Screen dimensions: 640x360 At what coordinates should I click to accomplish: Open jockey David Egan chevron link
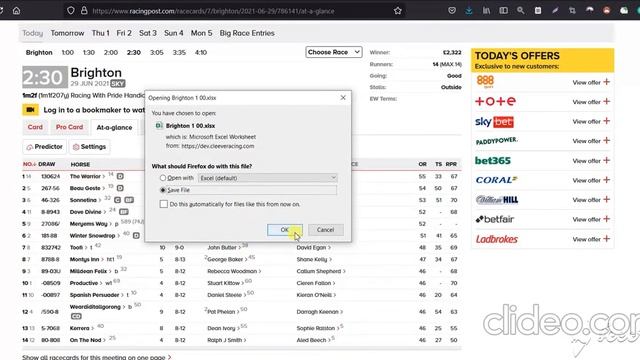(329, 247)
